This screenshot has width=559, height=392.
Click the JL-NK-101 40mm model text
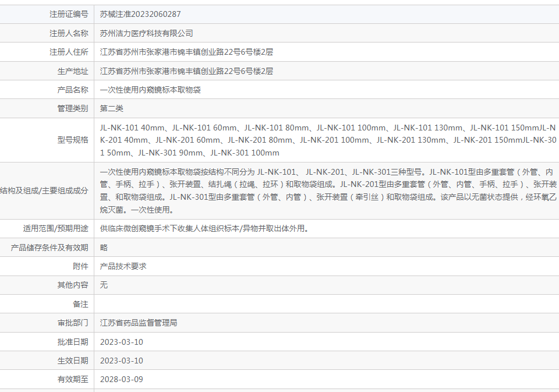coord(132,128)
